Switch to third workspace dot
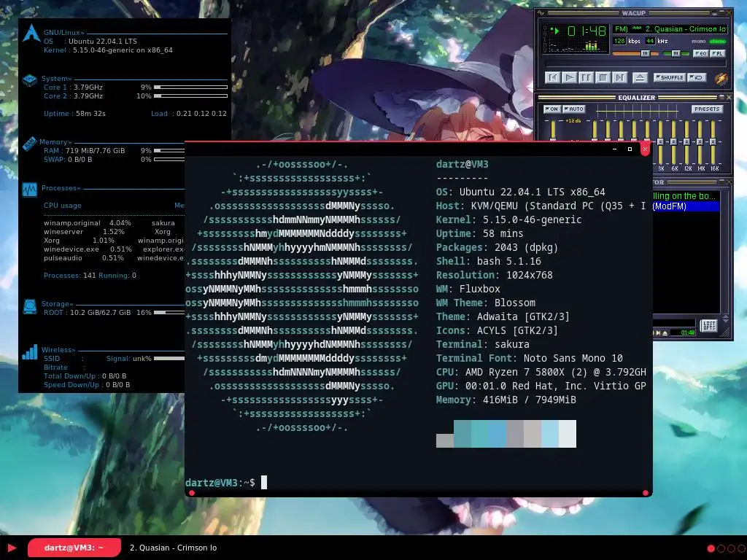Screen dimensions: 747x560 [731, 548]
